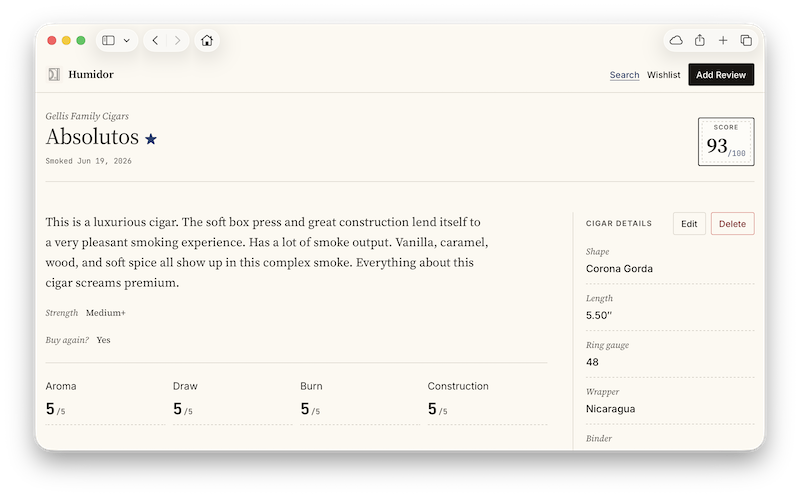The width and height of the screenshot is (800, 497).
Task: Show tab overview icon
Action: point(746,40)
